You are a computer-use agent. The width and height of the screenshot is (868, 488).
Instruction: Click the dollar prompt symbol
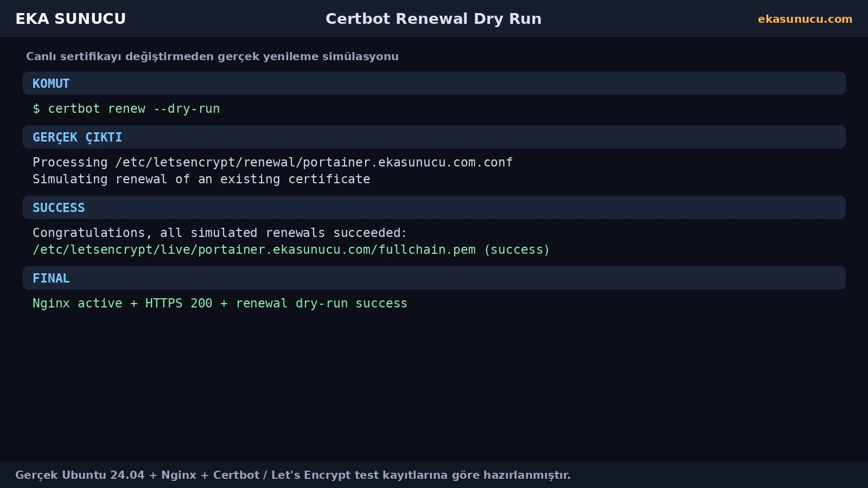[x=36, y=109]
